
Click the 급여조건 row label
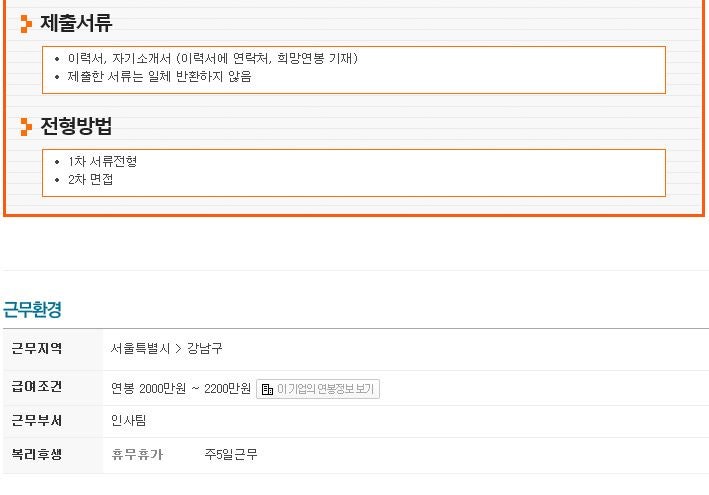37,387
